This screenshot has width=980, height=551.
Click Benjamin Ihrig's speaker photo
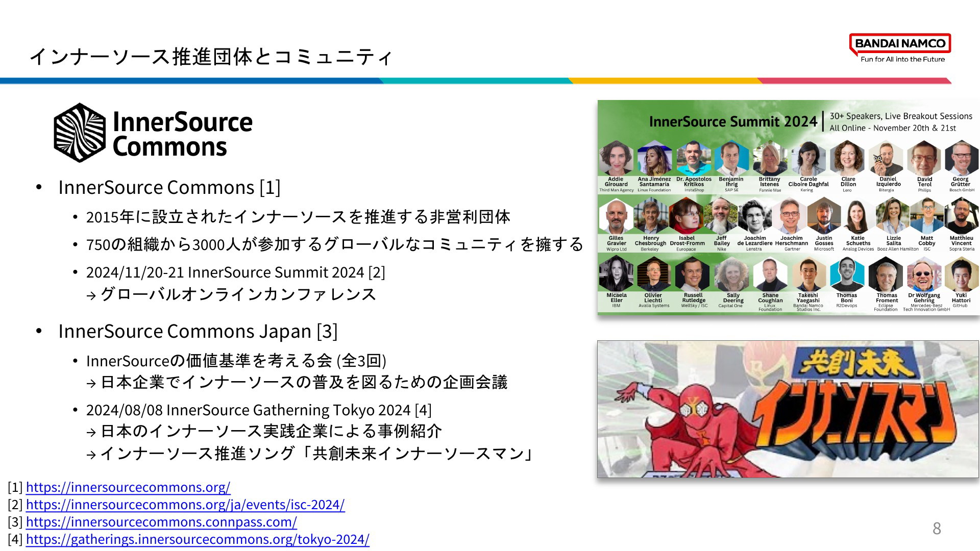click(x=731, y=159)
